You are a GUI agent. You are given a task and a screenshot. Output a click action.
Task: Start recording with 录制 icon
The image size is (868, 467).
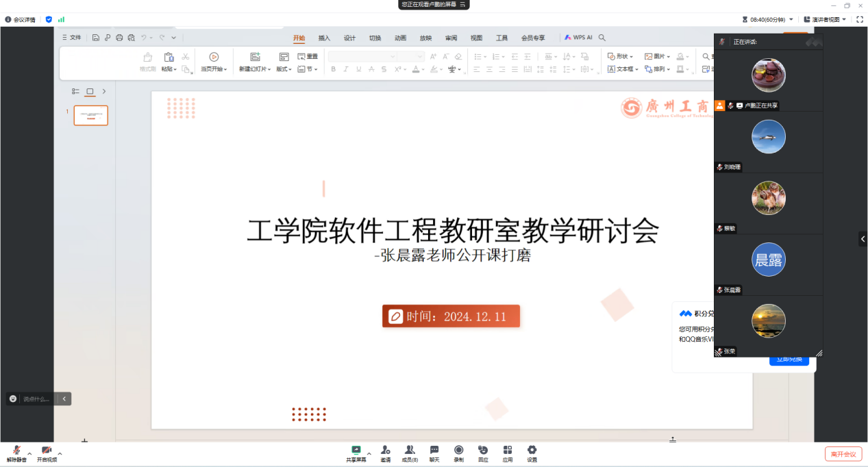(x=458, y=453)
